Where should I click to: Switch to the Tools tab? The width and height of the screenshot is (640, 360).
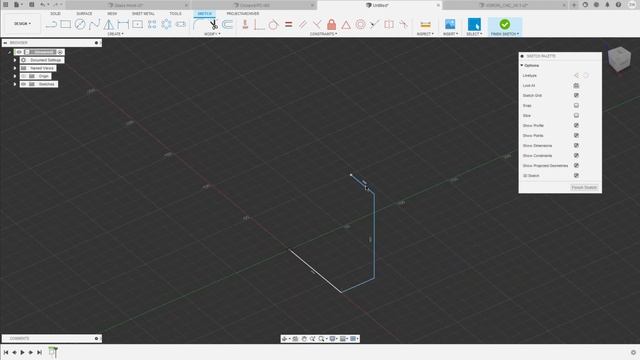click(x=176, y=13)
